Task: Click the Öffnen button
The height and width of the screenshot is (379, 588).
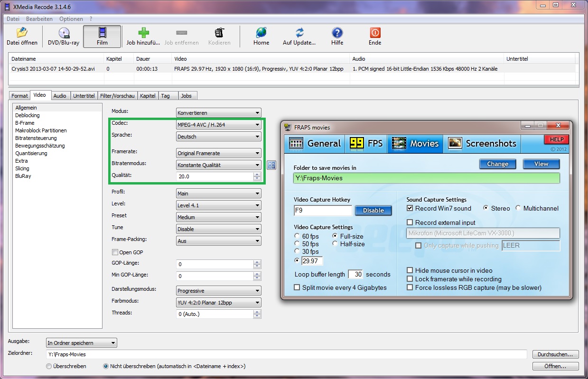Action: click(556, 366)
